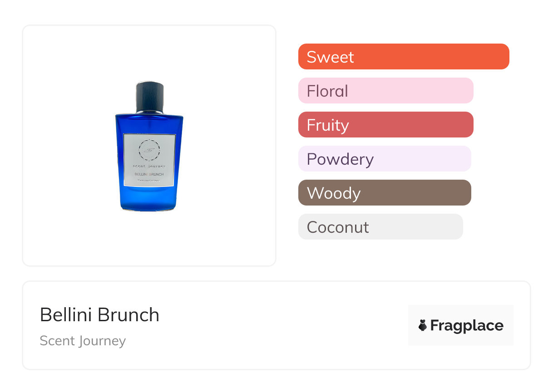
Task: Click the blue glass base of the bottle
Action: 149,200
